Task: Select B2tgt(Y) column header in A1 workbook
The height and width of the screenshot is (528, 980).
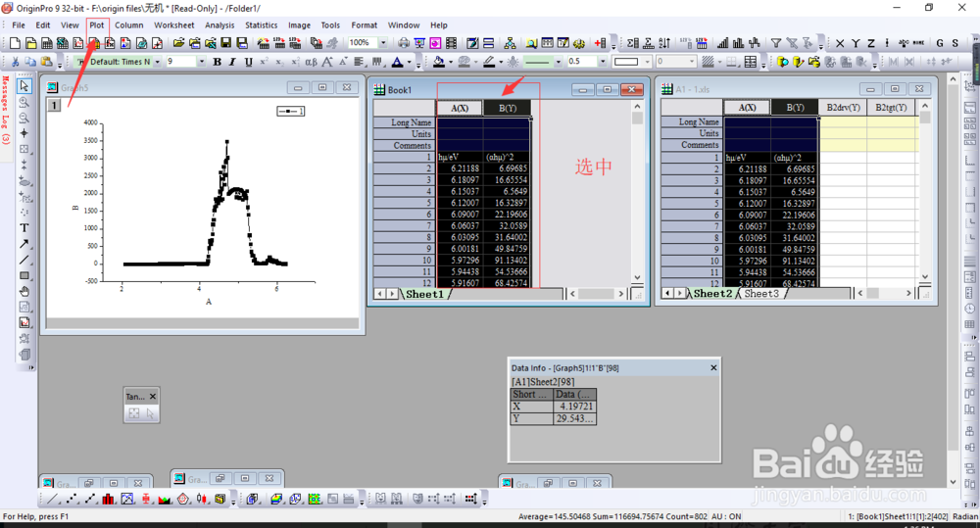Action: click(891, 108)
